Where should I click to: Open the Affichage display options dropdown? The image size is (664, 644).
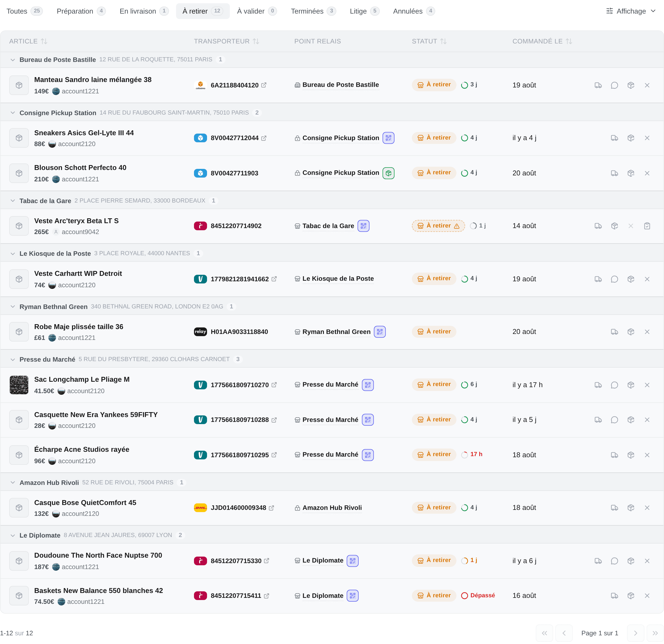tap(631, 11)
